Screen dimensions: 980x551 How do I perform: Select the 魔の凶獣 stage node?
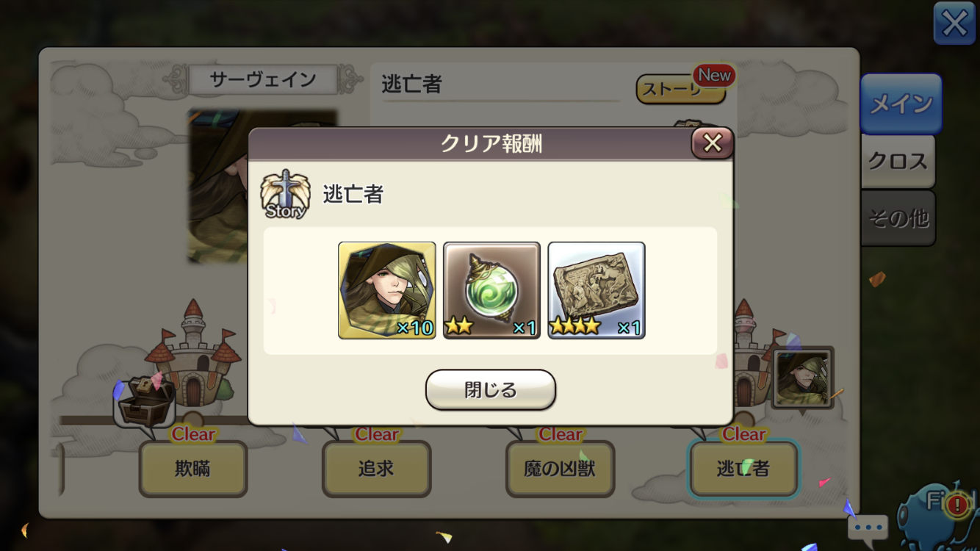[560, 469]
